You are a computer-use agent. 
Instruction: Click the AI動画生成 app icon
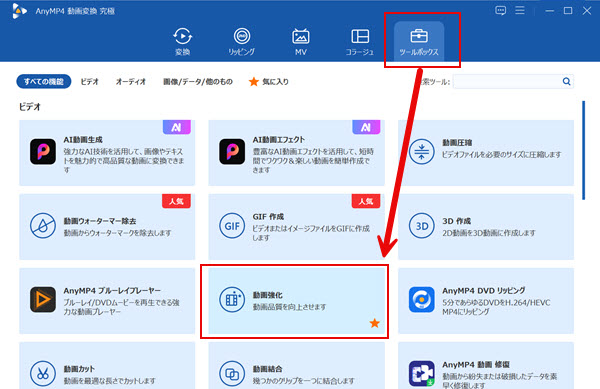pos(43,151)
